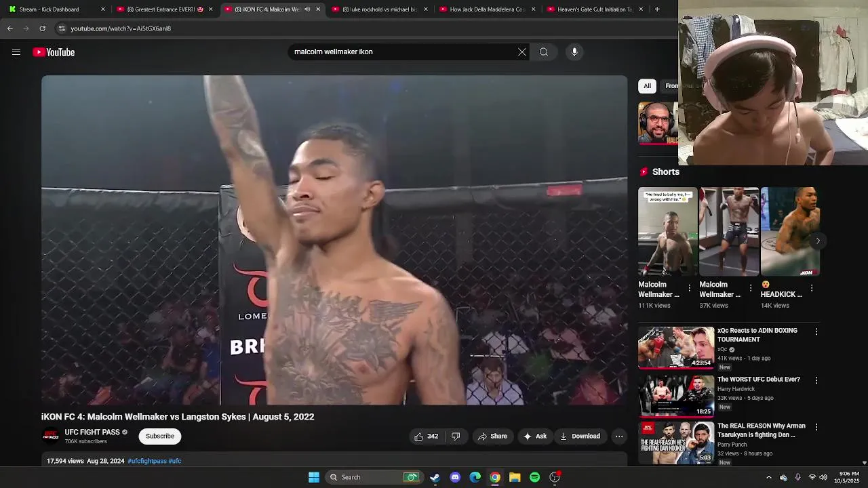Download the video

(x=580, y=436)
